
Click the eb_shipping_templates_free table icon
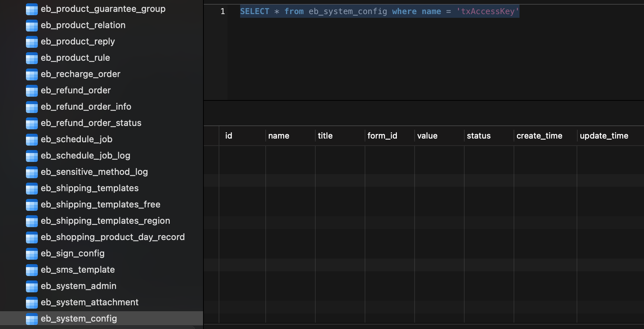(x=32, y=205)
